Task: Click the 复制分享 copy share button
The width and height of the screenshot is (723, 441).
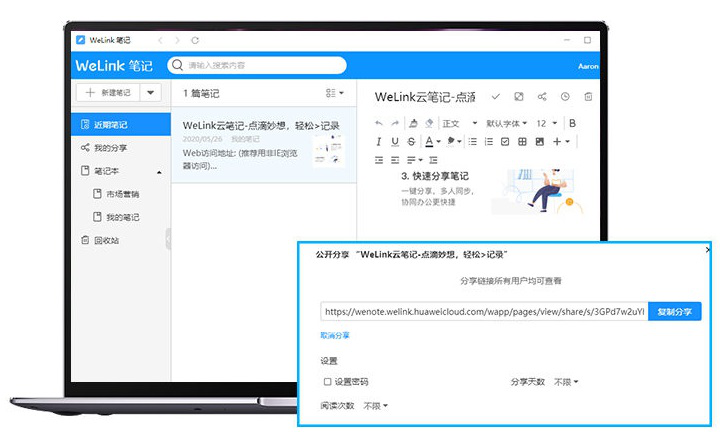Action: [675, 311]
